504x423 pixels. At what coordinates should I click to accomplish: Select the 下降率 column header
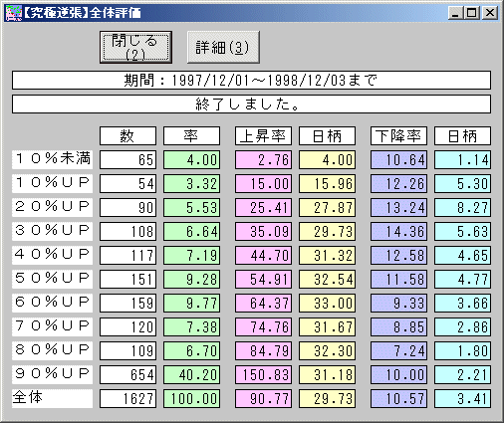point(398,135)
